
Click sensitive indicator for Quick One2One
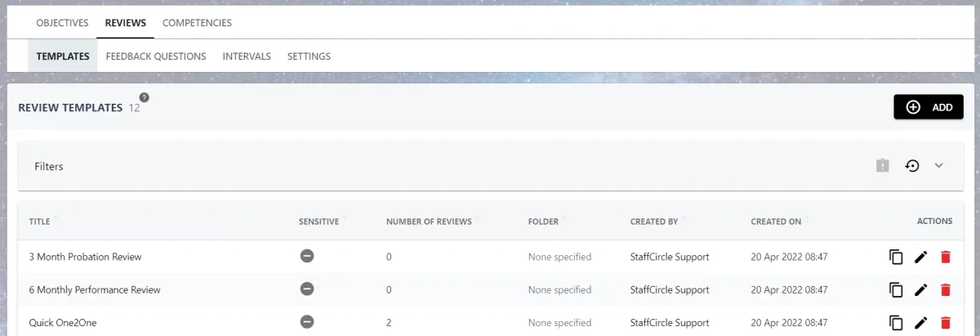click(x=307, y=321)
